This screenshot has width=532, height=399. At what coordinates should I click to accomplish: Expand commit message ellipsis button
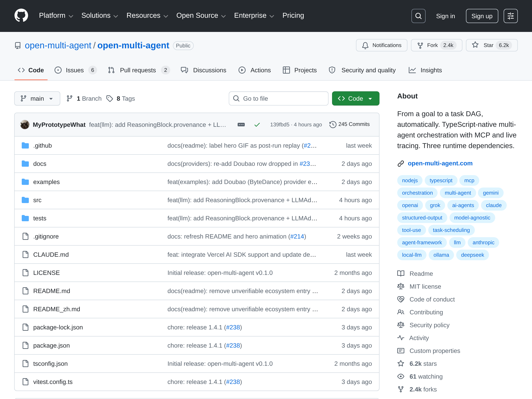coord(241,125)
